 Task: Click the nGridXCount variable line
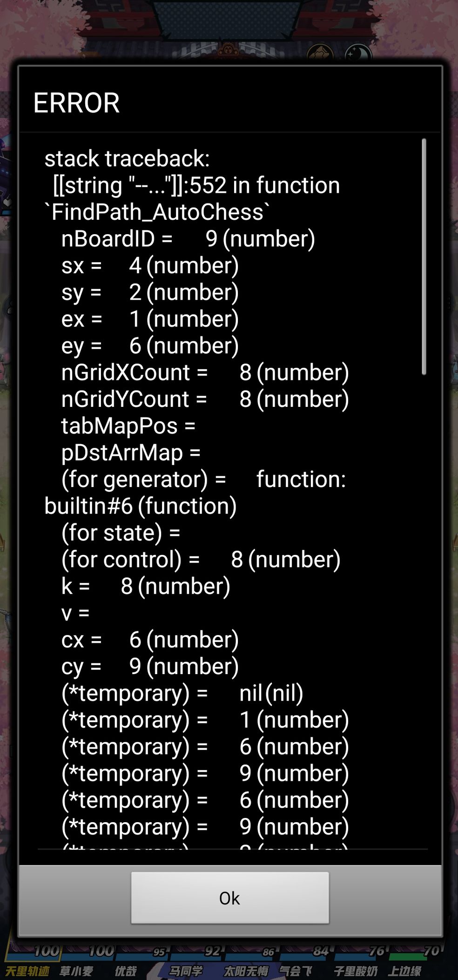pyautogui.click(x=205, y=372)
